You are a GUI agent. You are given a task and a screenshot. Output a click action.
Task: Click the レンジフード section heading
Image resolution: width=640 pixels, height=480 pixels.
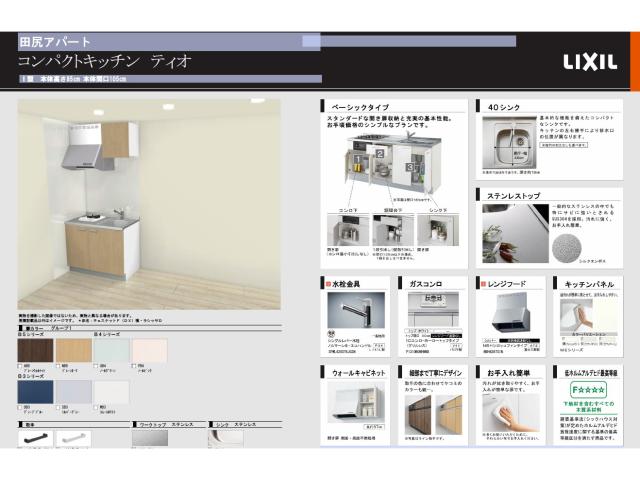pos(507,284)
